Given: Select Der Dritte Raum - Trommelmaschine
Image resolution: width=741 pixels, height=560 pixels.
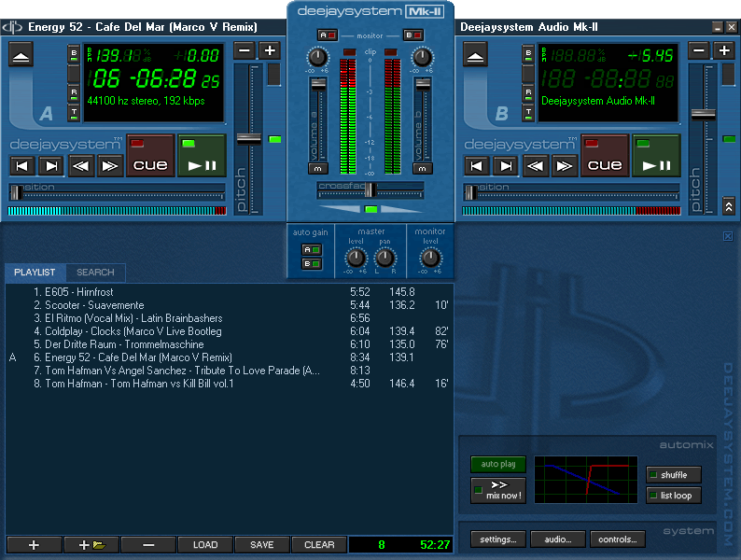Looking at the screenshot, I should tap(230, 344).
